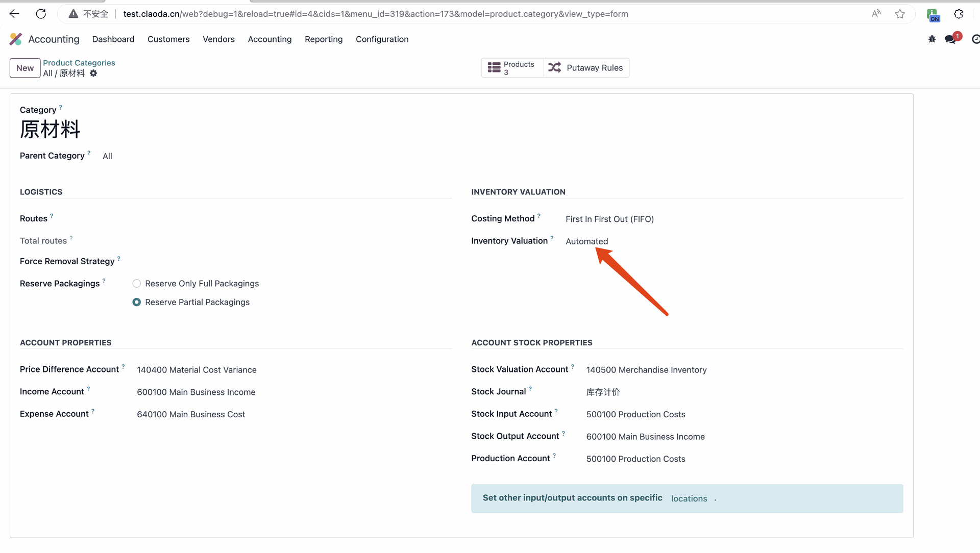The height and width of the screenshot is (553, 980).
Task: Click the Routes field
Action: coord(291,219)
